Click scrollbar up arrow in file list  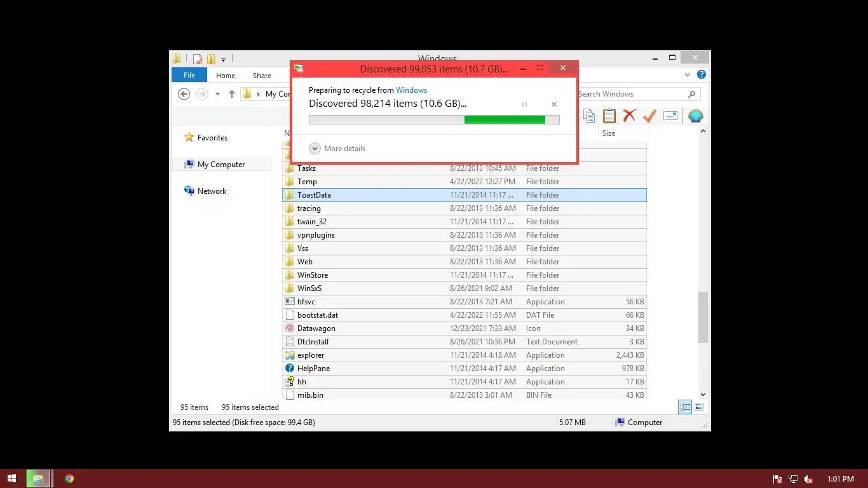point(703,132)
